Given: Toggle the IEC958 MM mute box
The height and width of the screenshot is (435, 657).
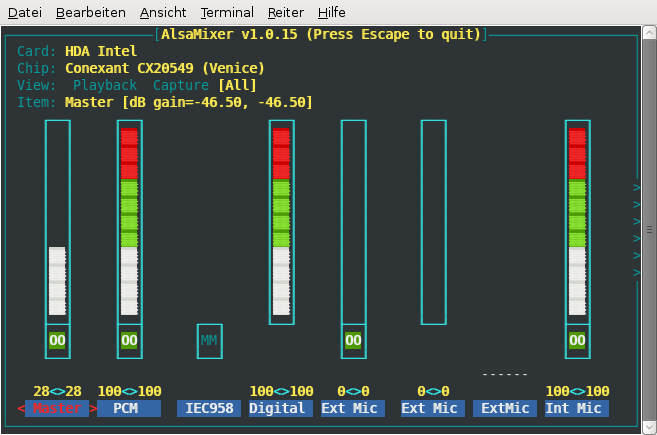Looking at the screenshot, I should [x=210, y=341].
